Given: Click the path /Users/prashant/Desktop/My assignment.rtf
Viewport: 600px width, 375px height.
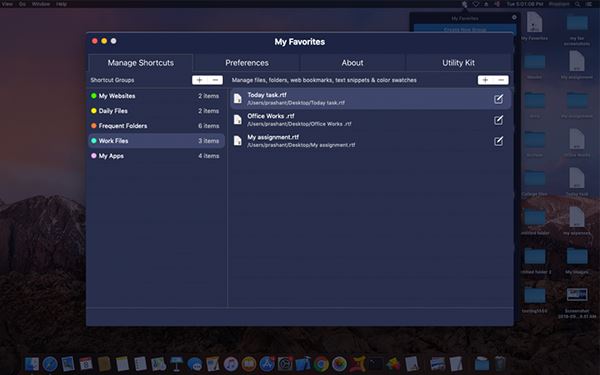Looking at the screenshot, I should pyautogui.click(x=301, y=145).
